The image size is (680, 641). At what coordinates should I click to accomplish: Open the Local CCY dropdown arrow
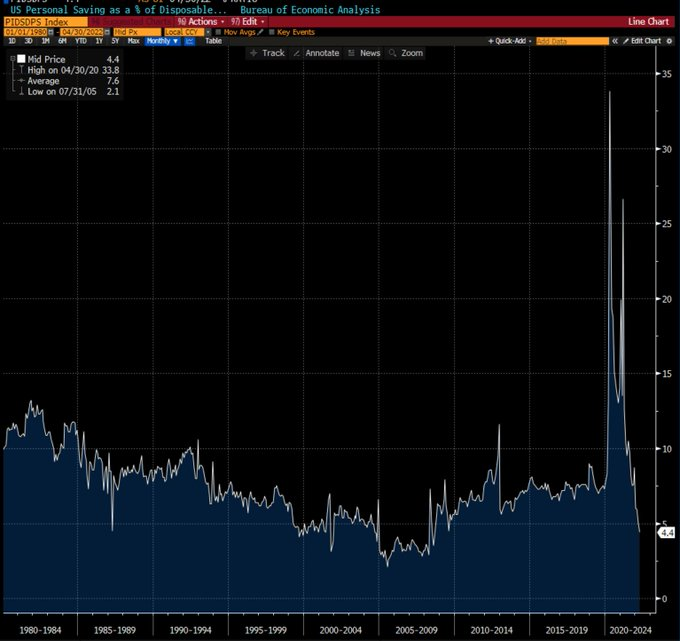pos(208,32)
